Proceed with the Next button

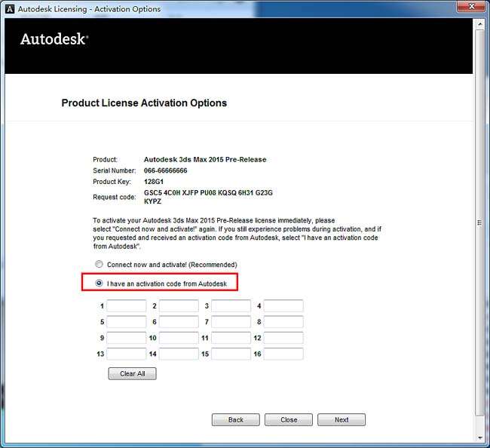click(341, 420)
